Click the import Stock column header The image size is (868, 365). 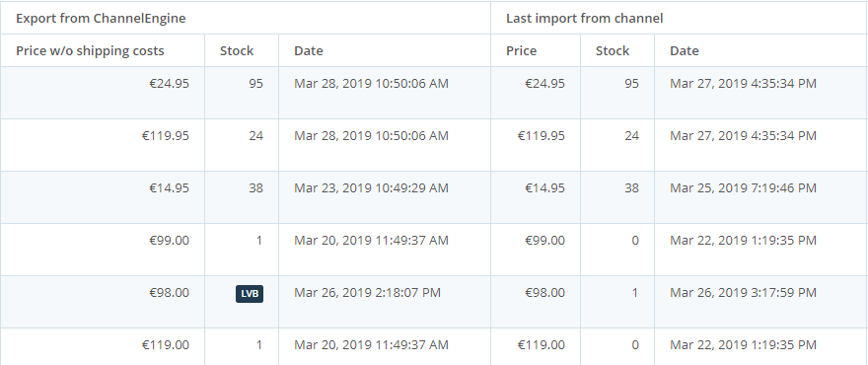(x=613, y=51)
